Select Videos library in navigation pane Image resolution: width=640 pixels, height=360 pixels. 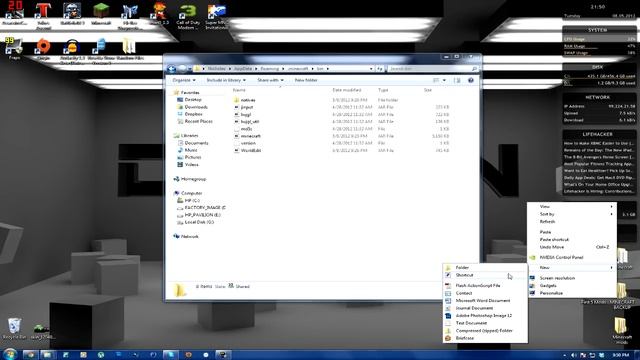[191, 164]
